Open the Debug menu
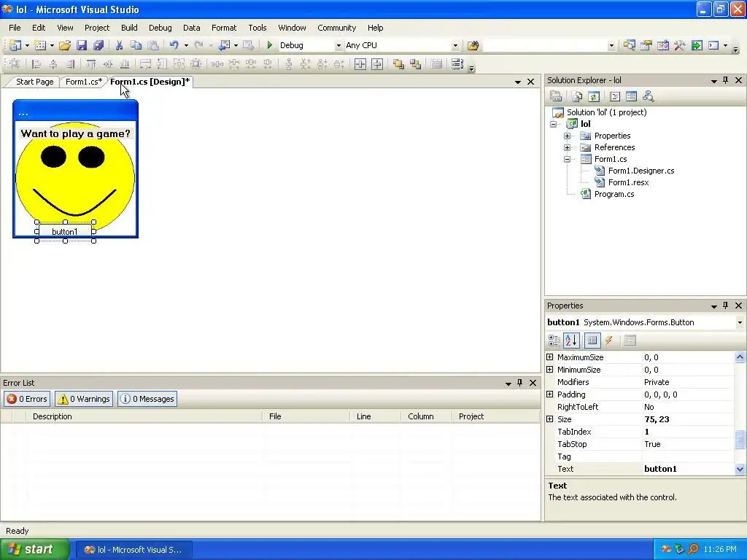This screenshot has height=560, width=747. pyautogui.click(x=160, y=28)
